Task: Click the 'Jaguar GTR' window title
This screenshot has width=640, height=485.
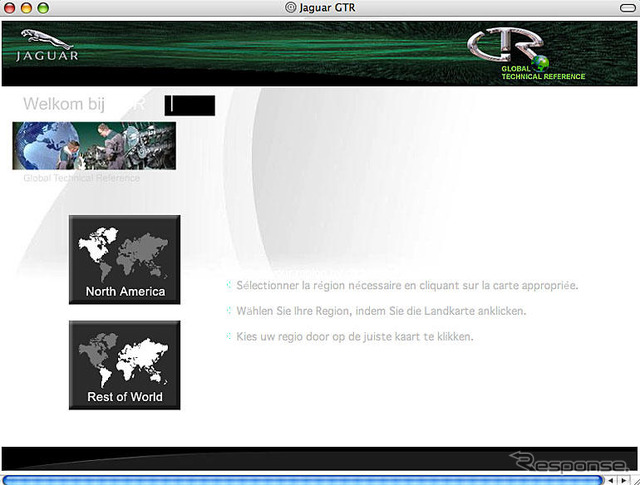Action: pyautogui.click(x=327, y=8)
